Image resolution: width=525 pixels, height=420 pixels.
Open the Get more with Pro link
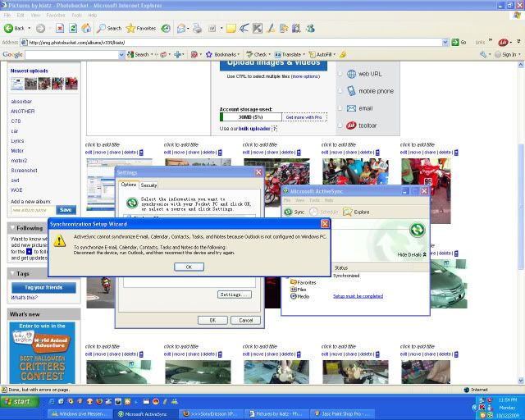304,117
